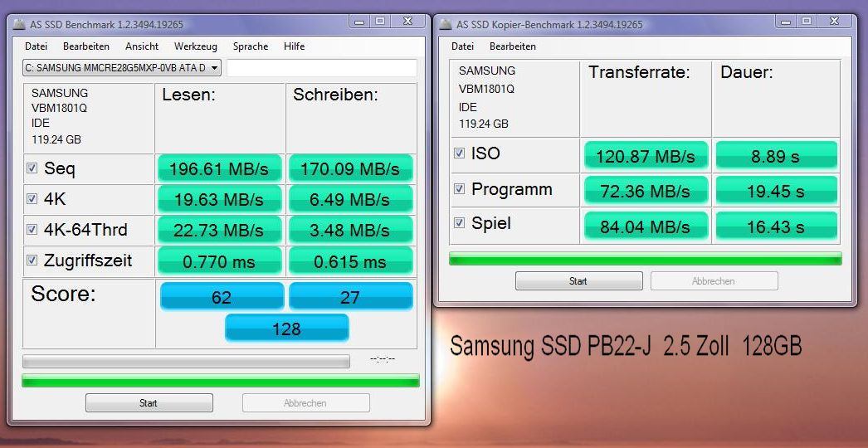868x448 pixels.
Task: Click the --:--:-- elapsed time indicator
Action: point(383,360)
